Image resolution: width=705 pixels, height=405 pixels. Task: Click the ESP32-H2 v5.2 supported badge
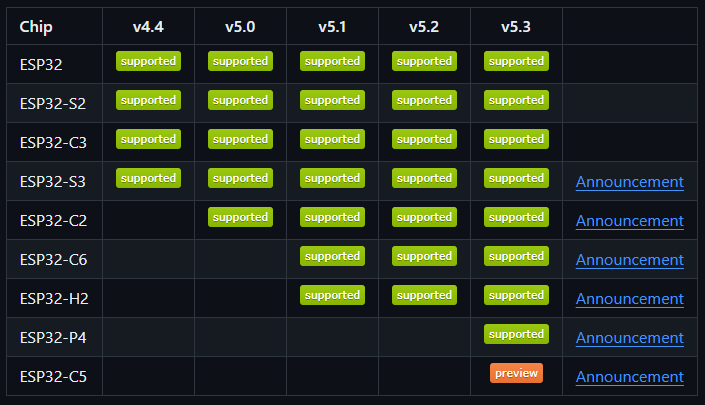(424, 295)
